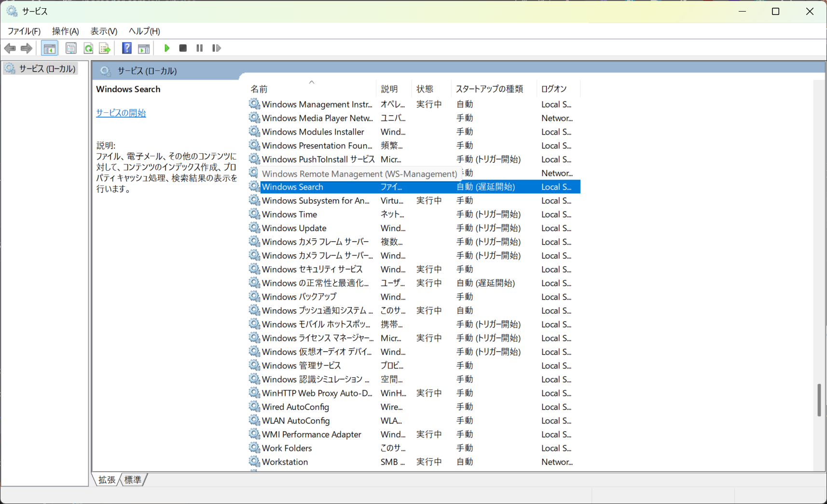Open the ファイル(F) menu
The image size is (827, 504).
[x=24, y=31]
